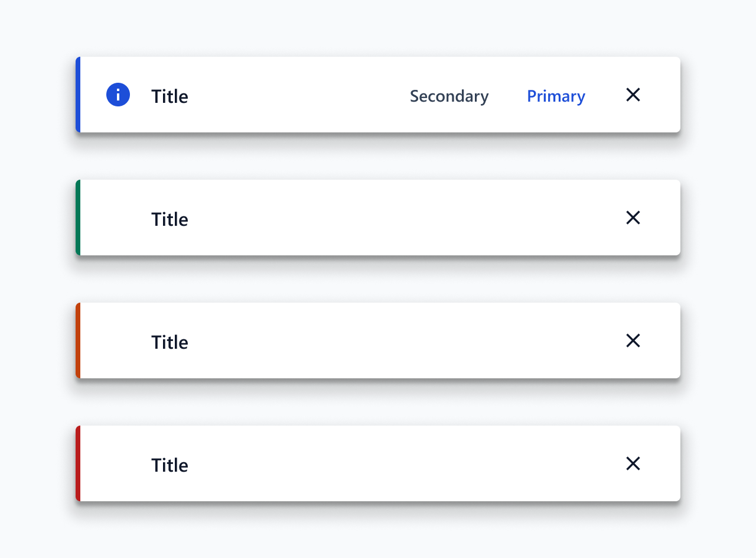Click the orange accent bar on the third banner
The height and width of the screenshot is (558, 756).
point(78,340)
